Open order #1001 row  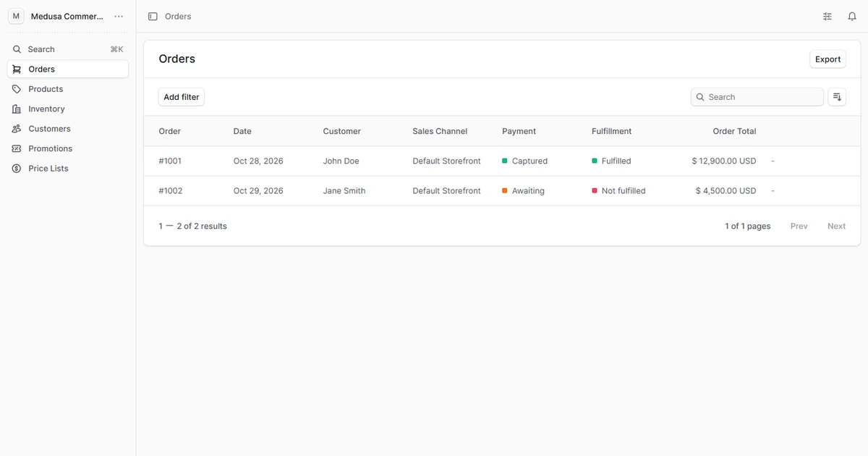tap(502, 161)
